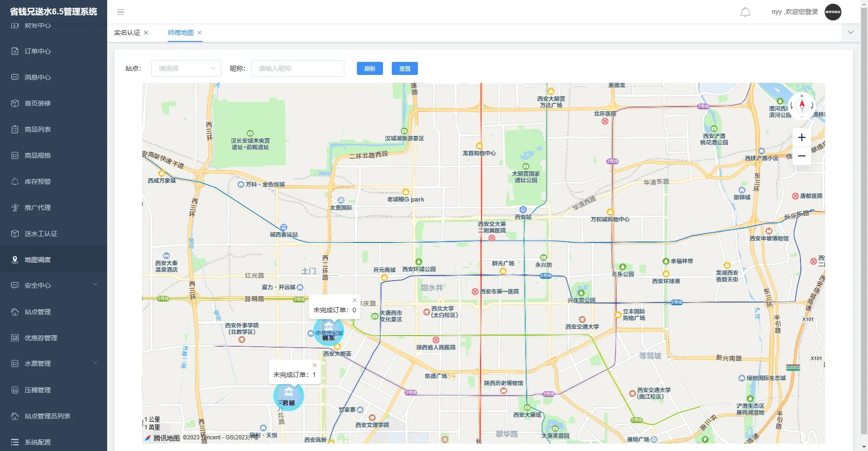
Task: Click the map zoom out minus button
Action: 801,156
